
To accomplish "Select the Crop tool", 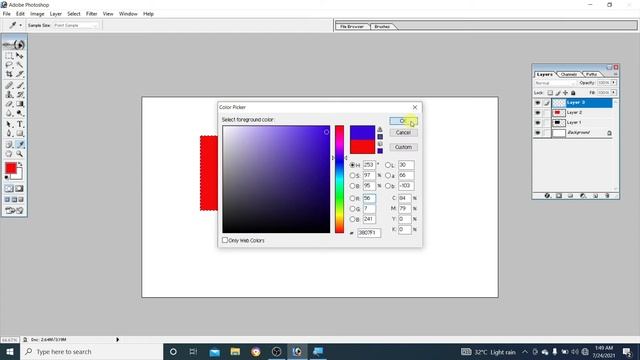I will 9,74.
